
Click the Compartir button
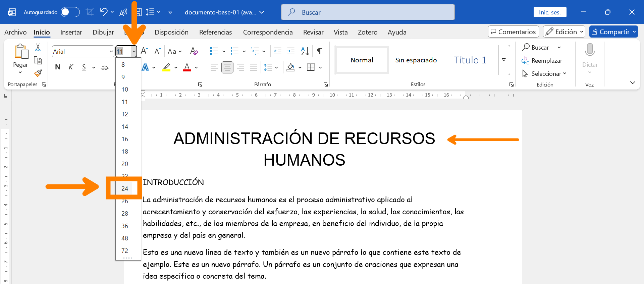click(x=613, y=32)
